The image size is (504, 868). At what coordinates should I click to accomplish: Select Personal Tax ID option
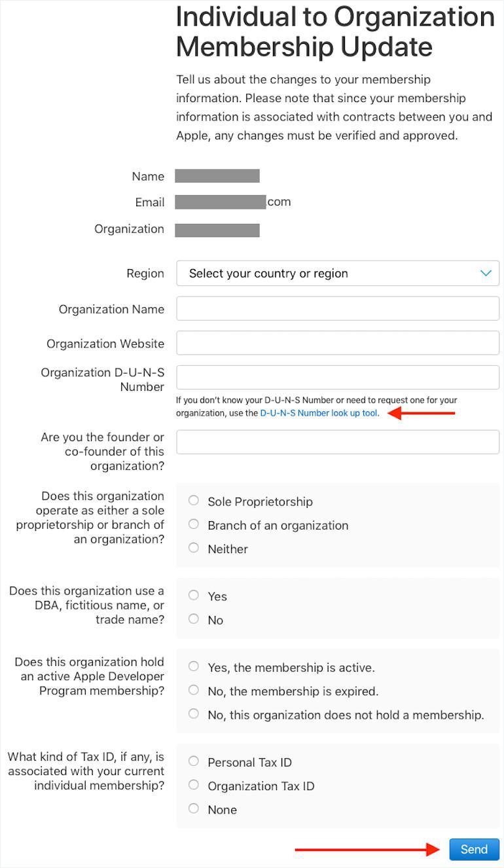coord(194,761)
